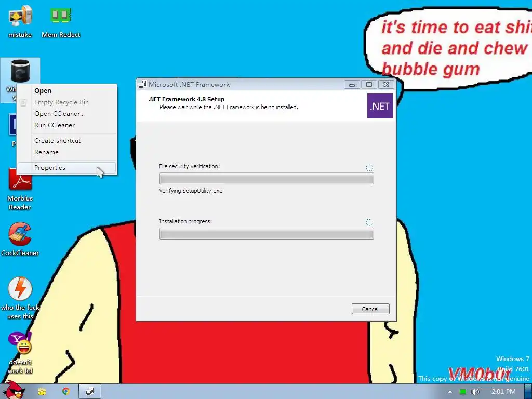Select Run CCleaner menu entry
The height and width of the screenshot is (399, 532).
(x=67, y=125)
